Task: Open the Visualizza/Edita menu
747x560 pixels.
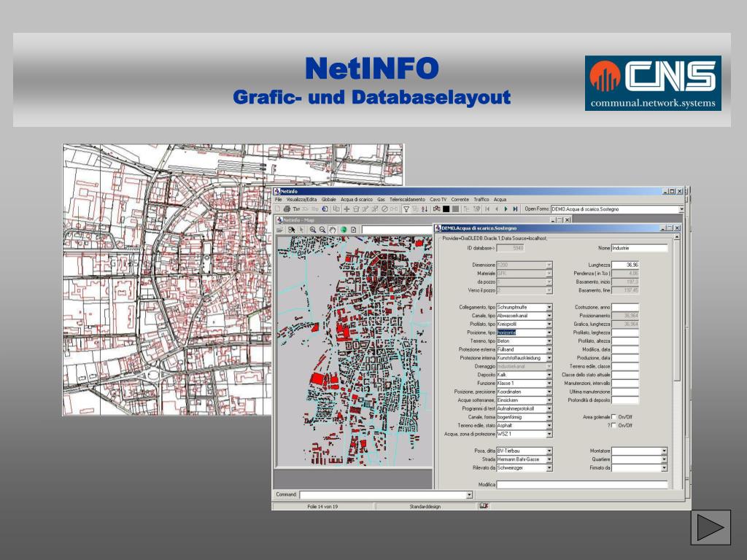Action: coord(301,200)
